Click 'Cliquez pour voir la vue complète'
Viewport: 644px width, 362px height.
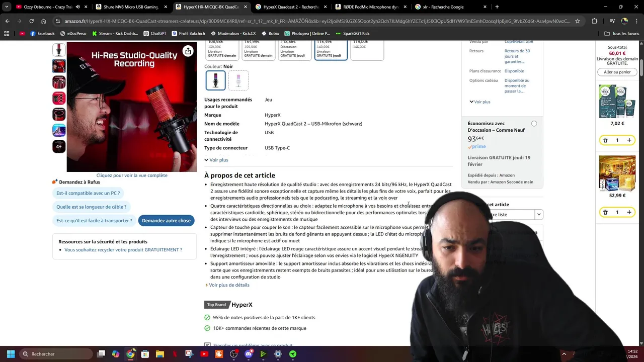132,175
